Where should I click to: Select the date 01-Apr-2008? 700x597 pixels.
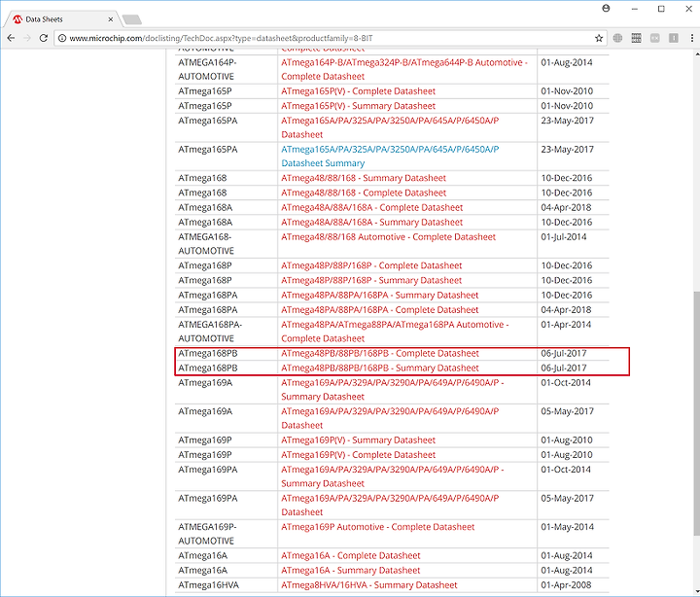point(566,585)
